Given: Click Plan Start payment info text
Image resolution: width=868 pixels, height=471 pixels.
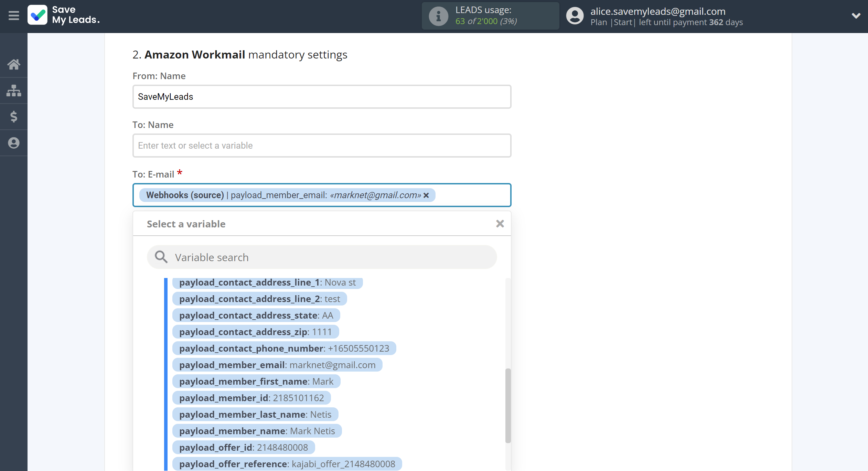Looking at the screenshot, I should [x=666, y=22].
